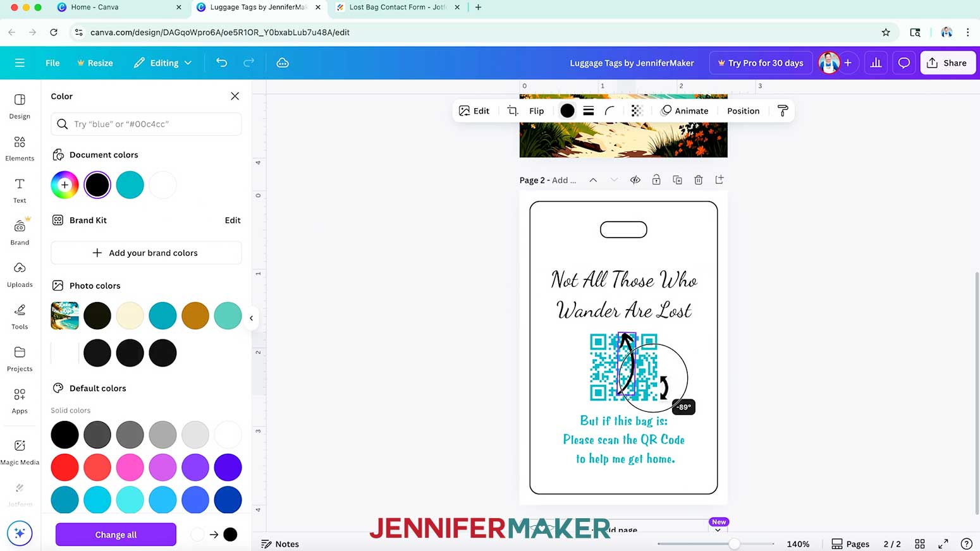Screen dimensions: 980x551
Task: Click Flip in the floating toolbar
Action: pos(536,111)
